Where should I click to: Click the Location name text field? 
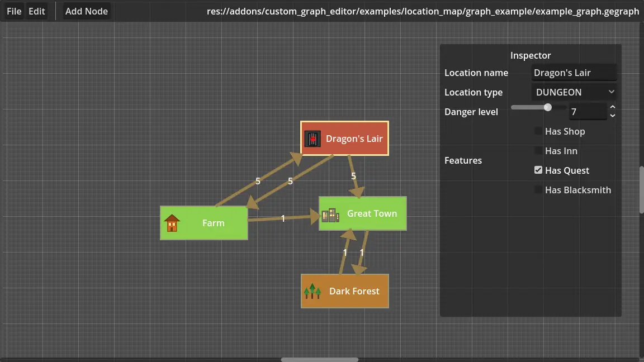click(574, 72)
